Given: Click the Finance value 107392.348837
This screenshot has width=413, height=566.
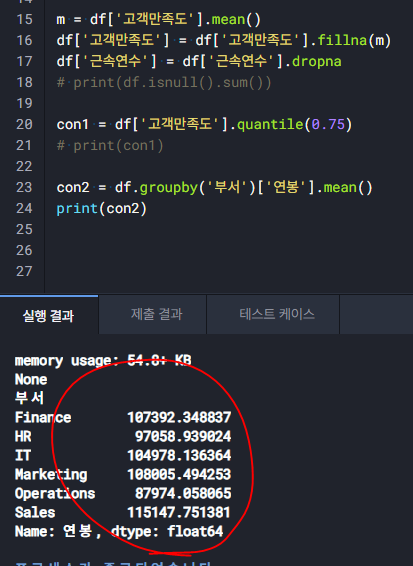Looking at the screenshot, I should click(x=179, y=418).
